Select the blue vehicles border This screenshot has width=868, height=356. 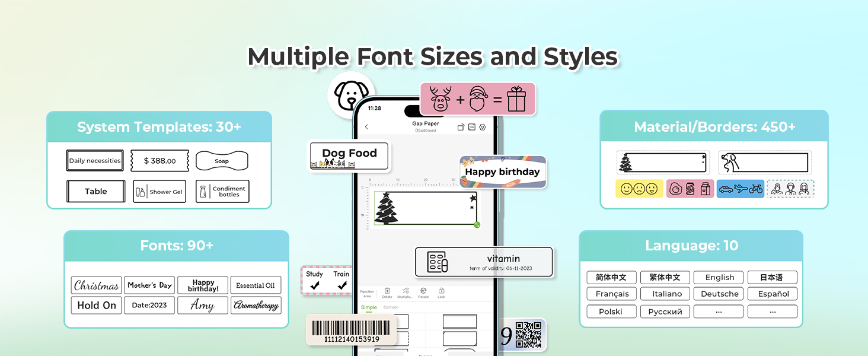tap(741, 189)
